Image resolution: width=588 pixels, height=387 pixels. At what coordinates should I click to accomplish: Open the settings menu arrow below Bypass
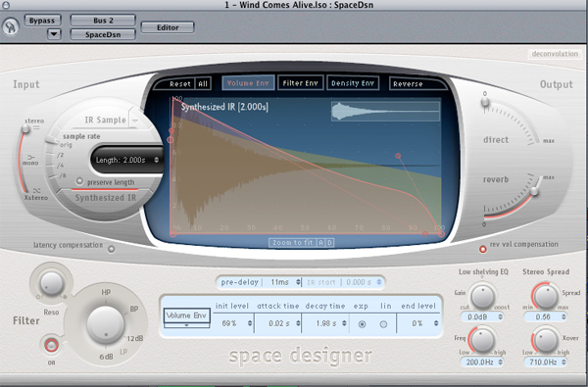(54, 34)
